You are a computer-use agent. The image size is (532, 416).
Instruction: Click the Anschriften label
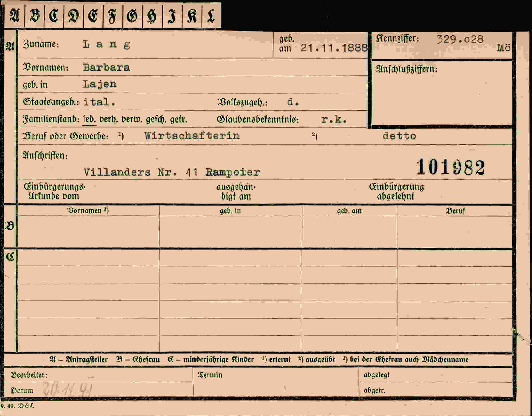[45, 155]
